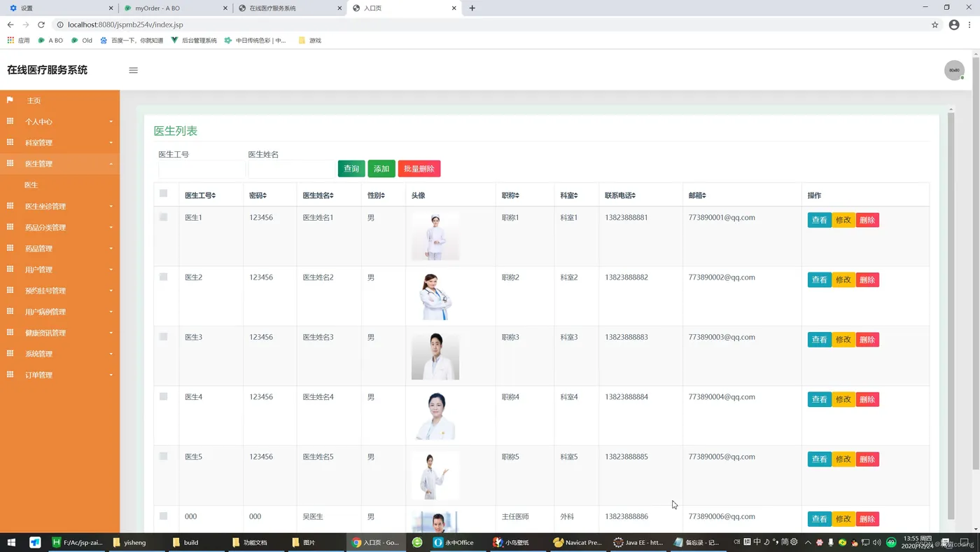This screenshot has width=980, height=552.
Task: Check the checkbox for row 医生4
Action: (x=164, y=396)
